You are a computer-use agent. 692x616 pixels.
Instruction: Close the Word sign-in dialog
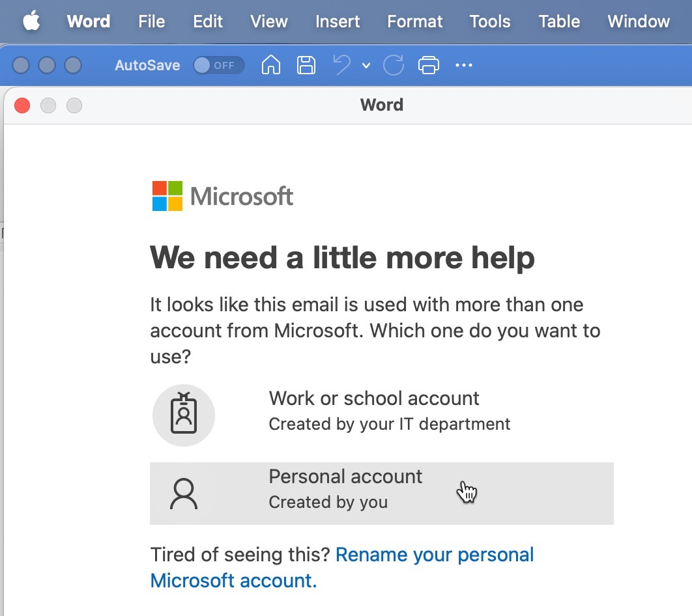[22, 105]
